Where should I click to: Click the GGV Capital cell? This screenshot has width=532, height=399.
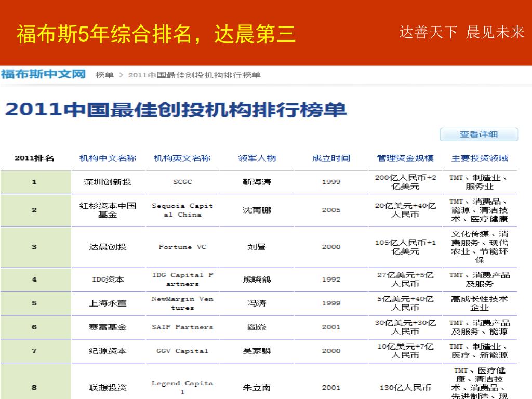point(182,351)
